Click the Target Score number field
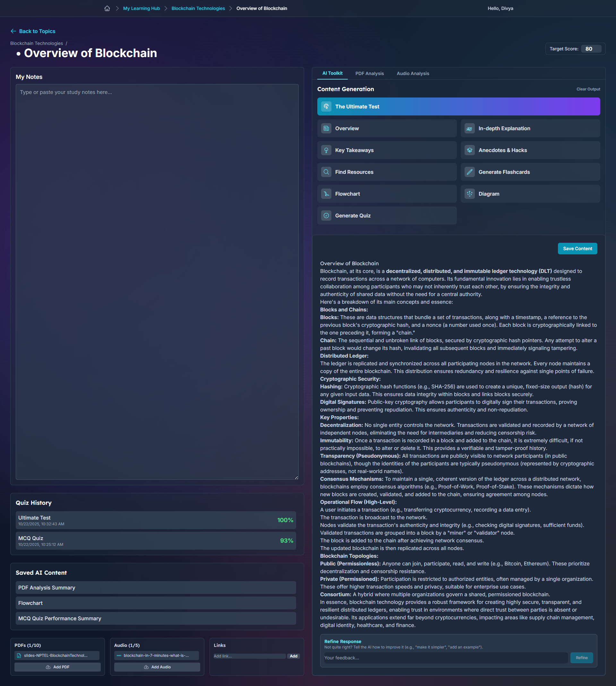The image size is (616, 686). tap(591, 49)
